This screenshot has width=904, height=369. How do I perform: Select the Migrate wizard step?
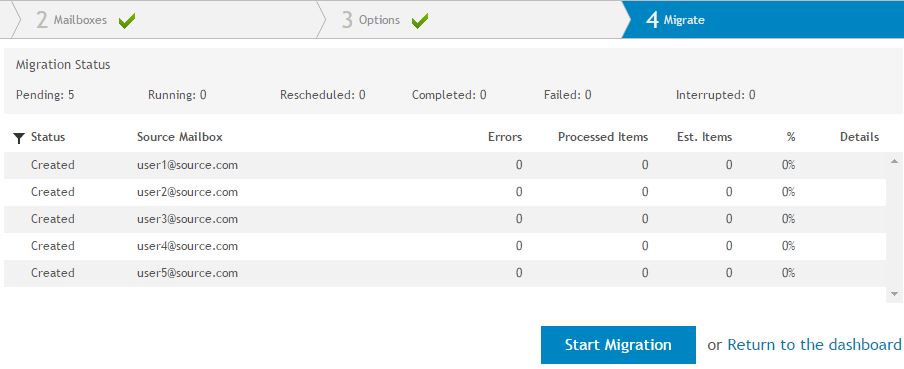coord(764,20)
